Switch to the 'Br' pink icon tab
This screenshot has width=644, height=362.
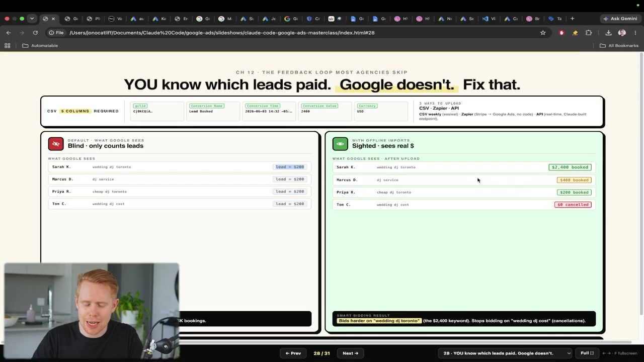click(x=533, y=19)
